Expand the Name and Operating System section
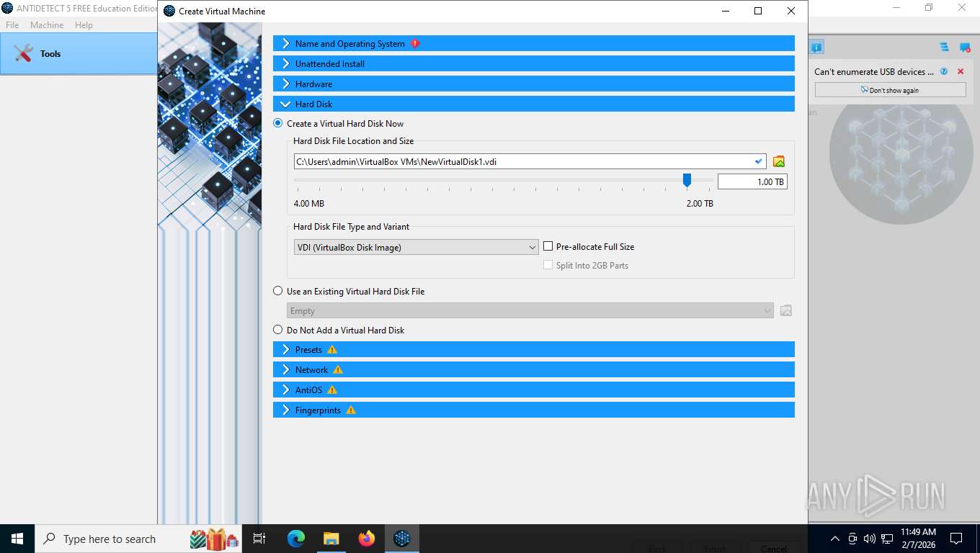This screenshot has height=553, width=980. pyautogui.click(x=533, y=43)
